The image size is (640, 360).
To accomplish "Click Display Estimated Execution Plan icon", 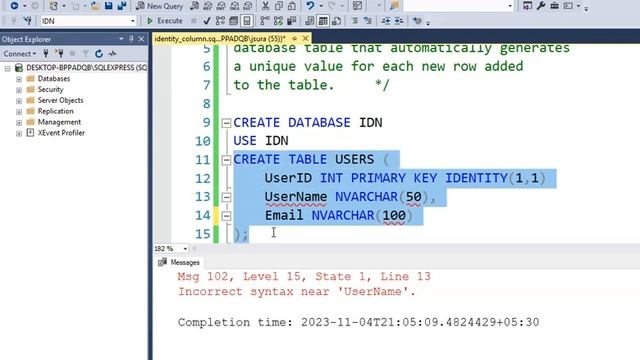I will click(x=220, y=20).
